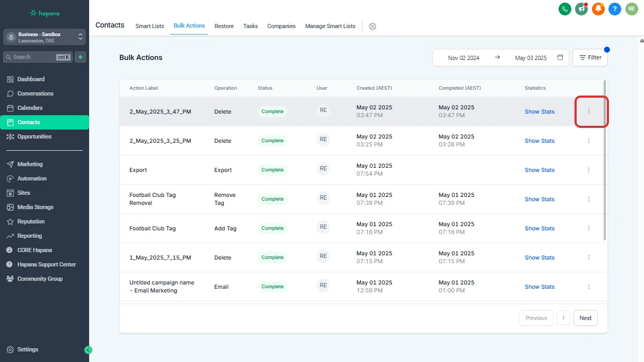644x362 pixels.
Task: Open options menu for 2_May_2025_3_47_PM row
Action: point(589,111)
